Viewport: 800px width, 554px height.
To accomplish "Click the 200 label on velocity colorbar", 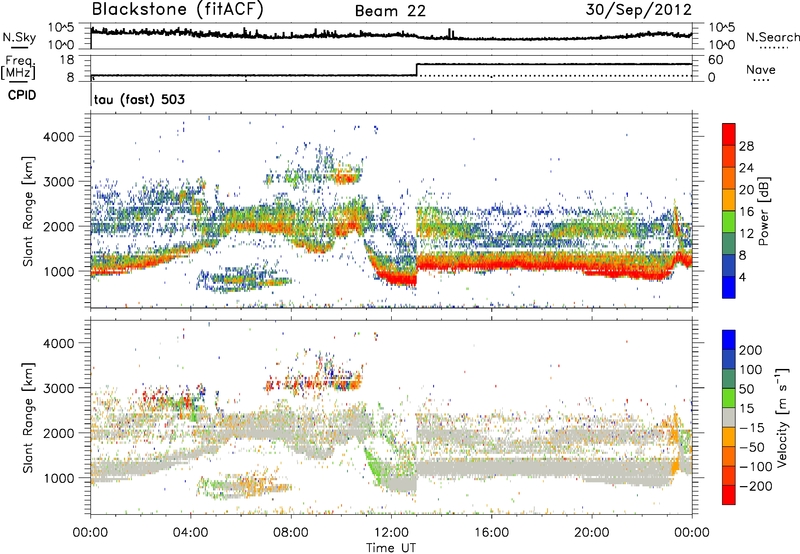I will coord(751,350).
